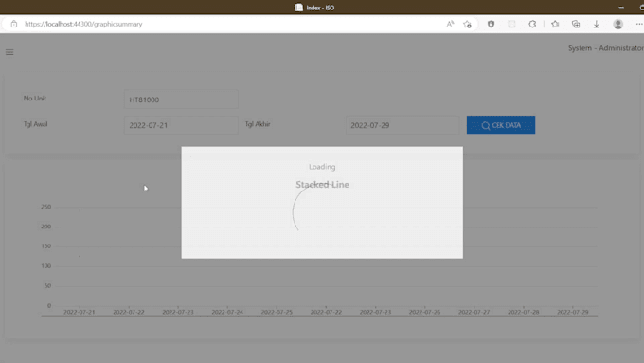This screenshot has width=644, height=363.
Task: Click the localhost address bar URL
Action: [83, 24]
